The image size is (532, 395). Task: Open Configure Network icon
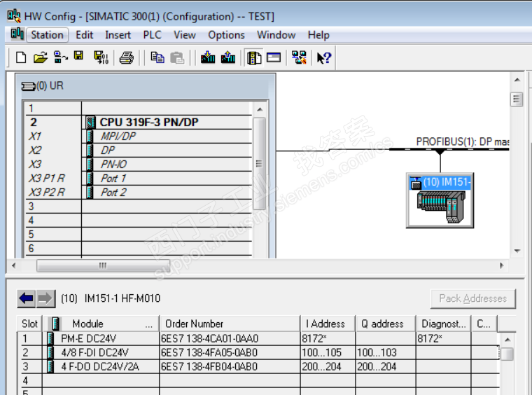299,57
